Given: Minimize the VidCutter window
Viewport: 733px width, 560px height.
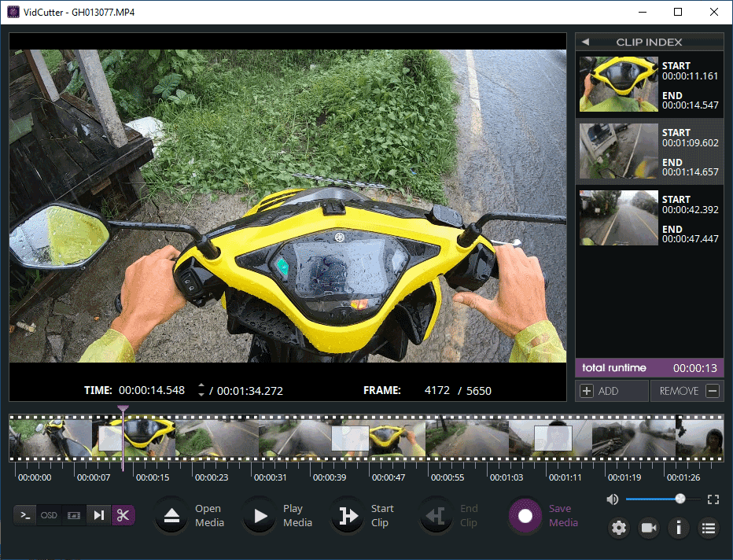Looking at the screenshot, I should coord(643,12).
